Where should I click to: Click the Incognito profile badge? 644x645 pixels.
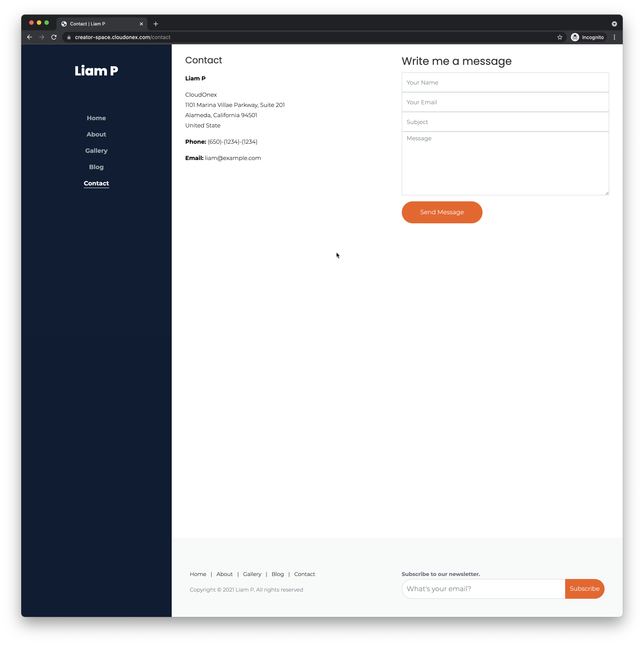(588, 37)
